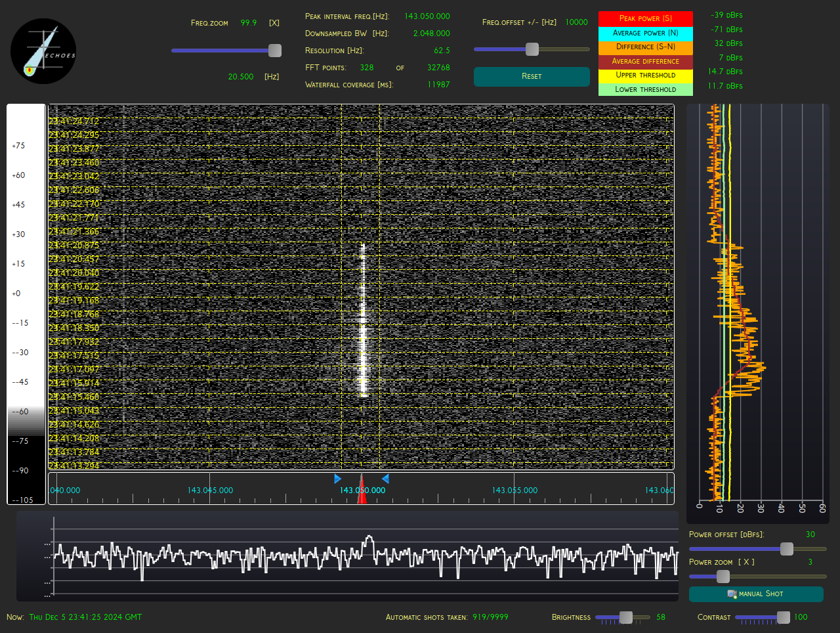Click the 143.045.000 frequency scale label
Image resolution: width=840 pixels, height=633 pixels.
pos(210,491)
